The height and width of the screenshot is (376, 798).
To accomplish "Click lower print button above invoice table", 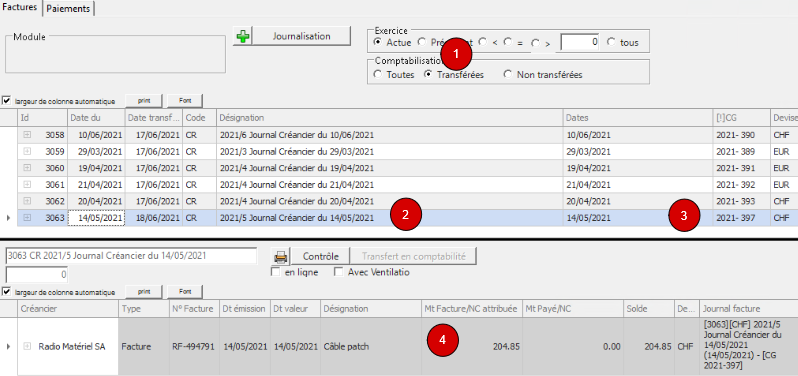I will (144, 292).
